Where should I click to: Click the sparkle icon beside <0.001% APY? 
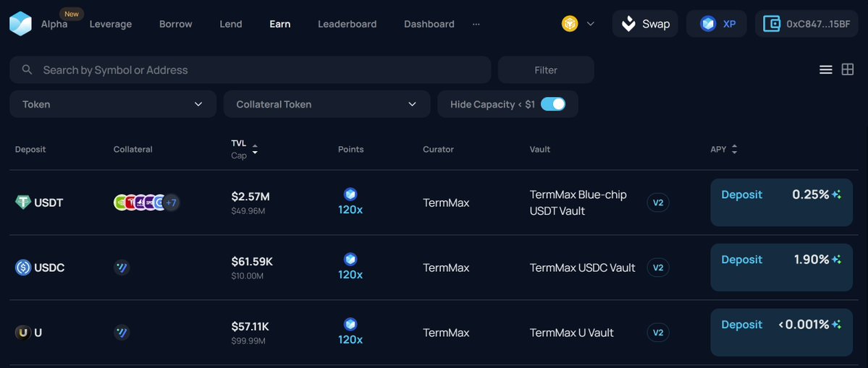[x=836, y=325]
